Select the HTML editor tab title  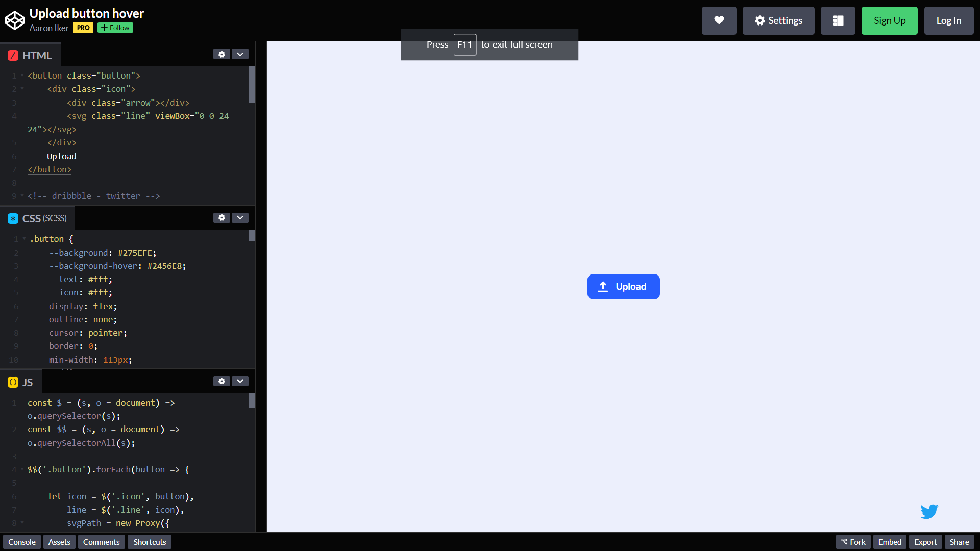31,55
